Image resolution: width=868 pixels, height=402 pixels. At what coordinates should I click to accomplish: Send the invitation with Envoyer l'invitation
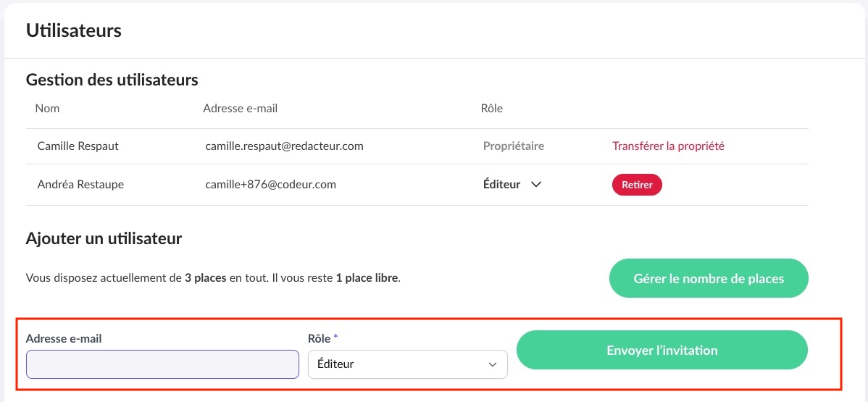coord(662,350)
